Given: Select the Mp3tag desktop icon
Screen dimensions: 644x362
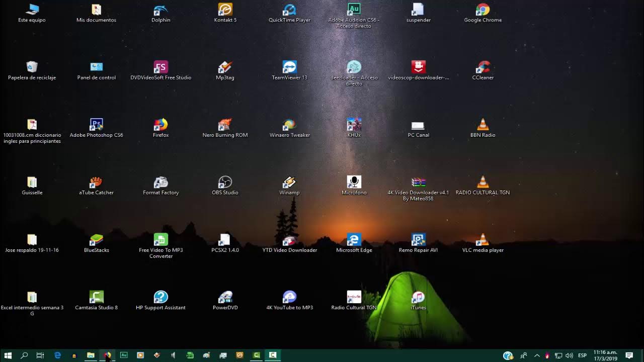Looking at the screenshot, I should coord(225,71).
